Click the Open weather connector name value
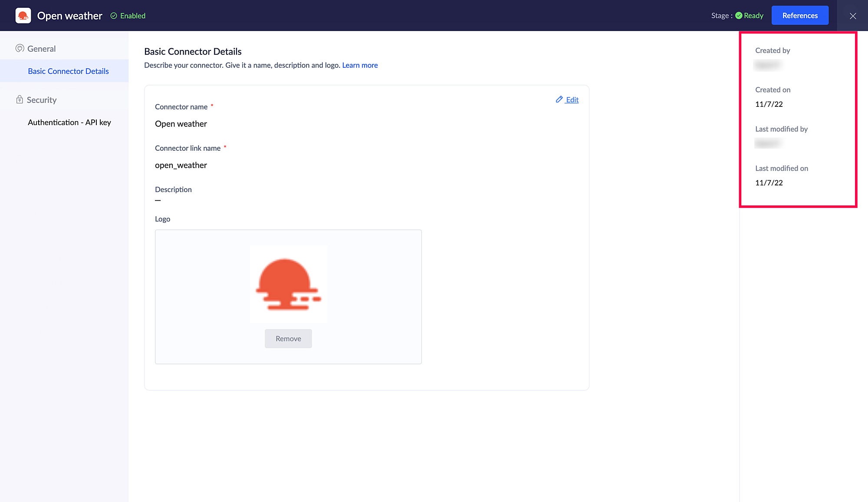 coord(181,124)
